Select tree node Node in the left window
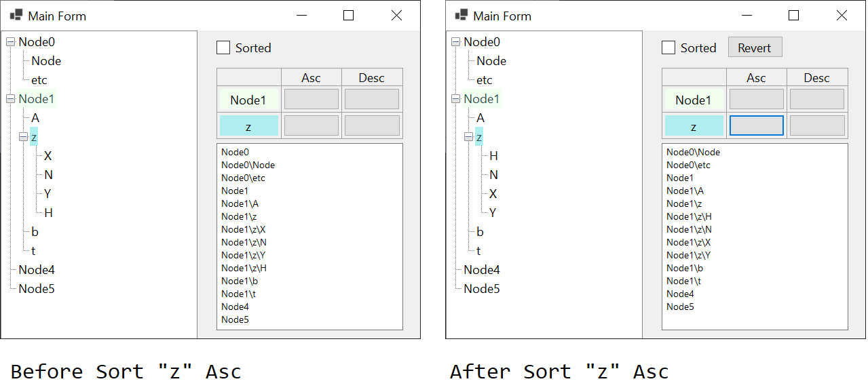The height and width of the screenshot is (392, 868). click(x=46, y=61)
